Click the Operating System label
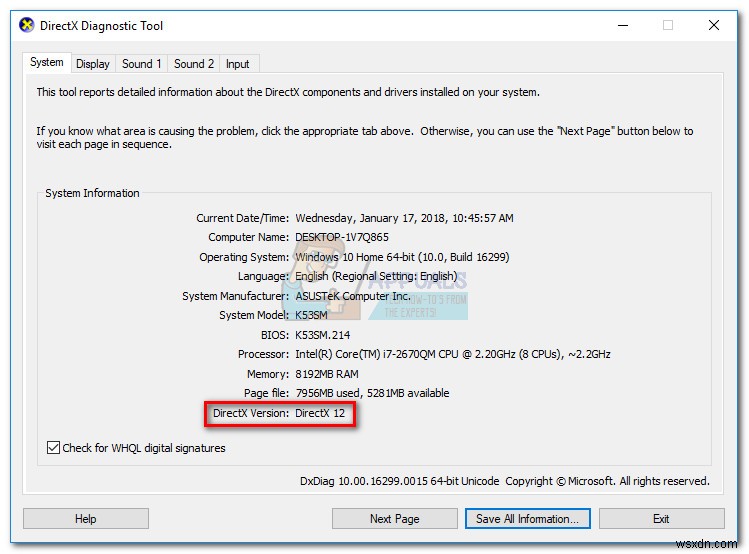Screen dimensions: 749x554 (244, 257)
